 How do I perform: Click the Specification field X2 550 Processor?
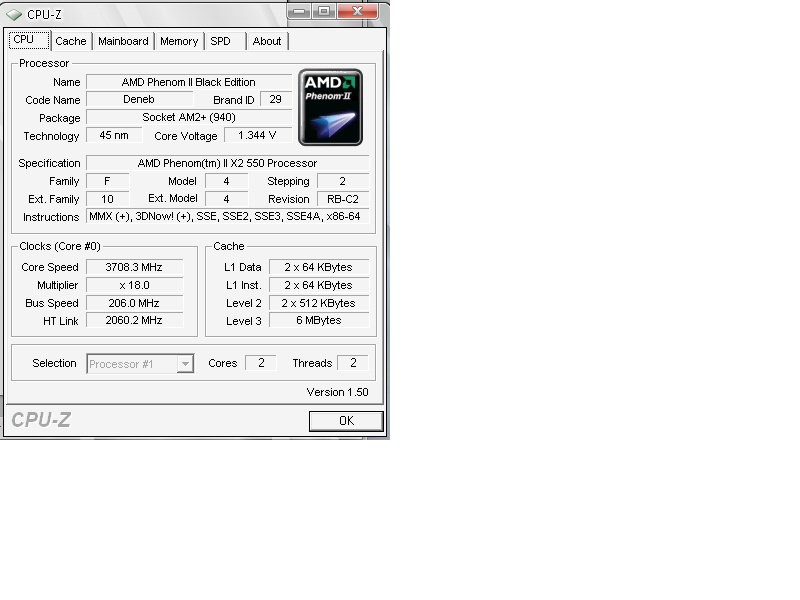[228, 163]
